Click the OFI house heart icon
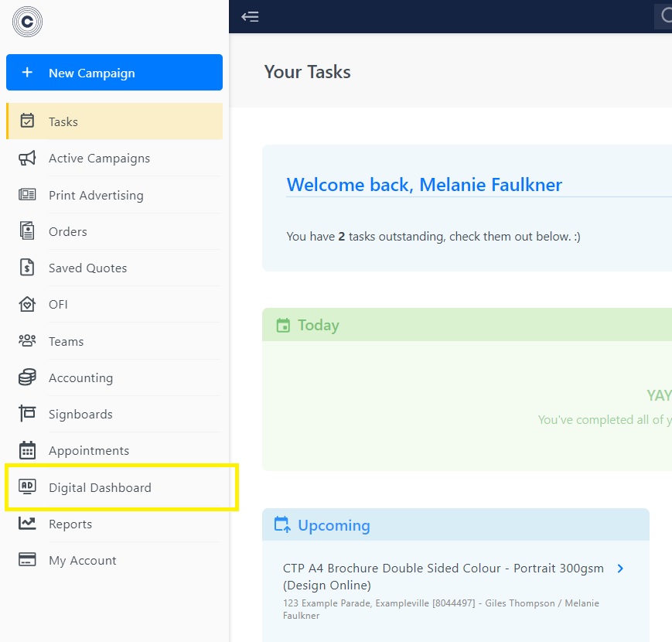This screenshot has height=642, width=672. [27, 304]
